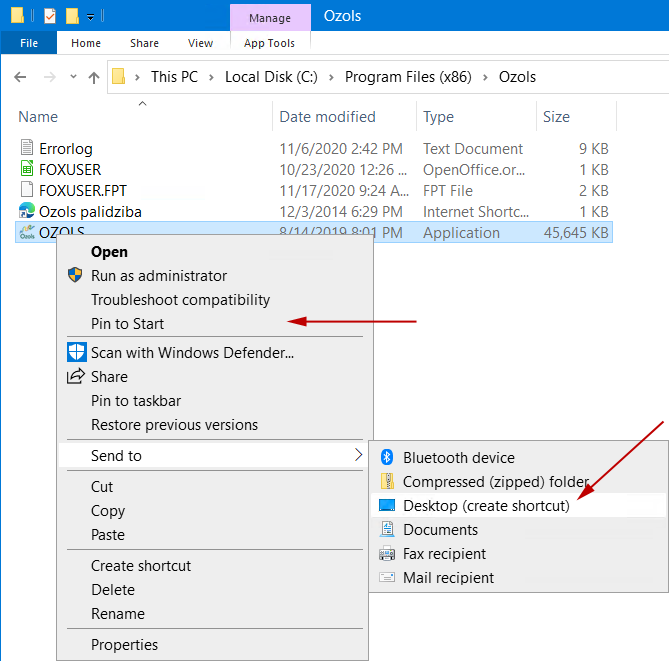Expand the chevron after Program Files (x86)
Screen dimensions: 669x661
485,77
